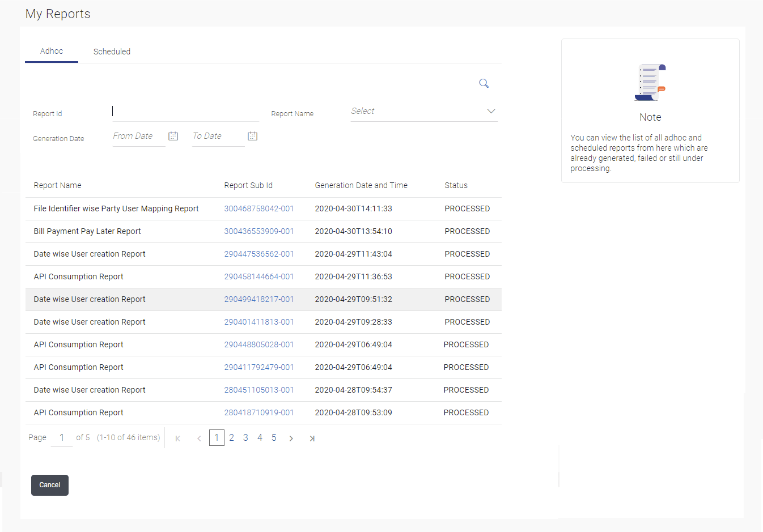Open report 300436553909-001 link

259,231
